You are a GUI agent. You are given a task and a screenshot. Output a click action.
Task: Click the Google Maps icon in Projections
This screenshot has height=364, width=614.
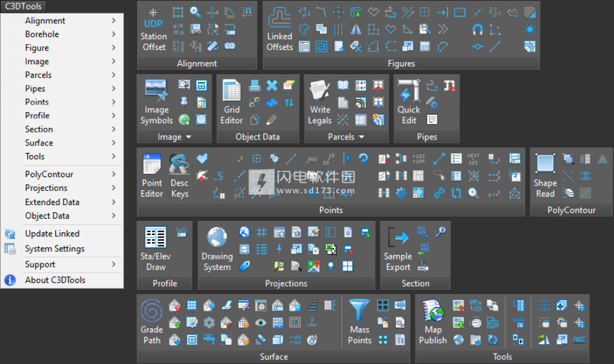point(313,266)
